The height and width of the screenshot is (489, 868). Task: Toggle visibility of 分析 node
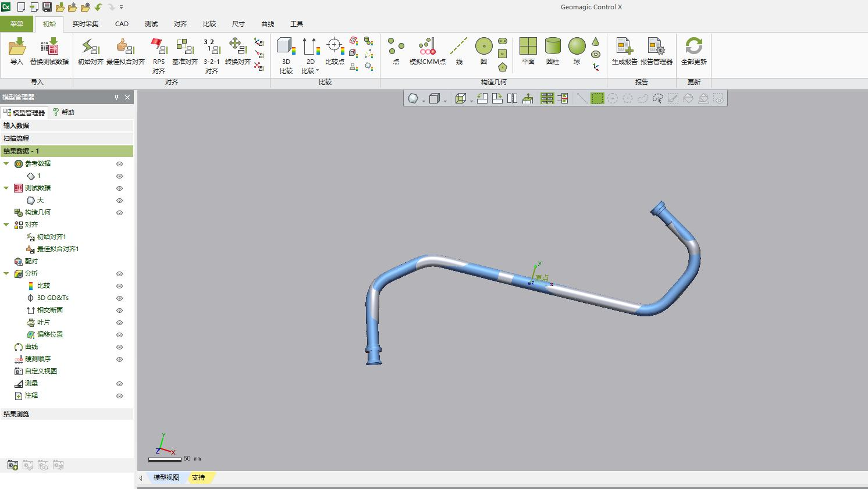tap(120, 274)
